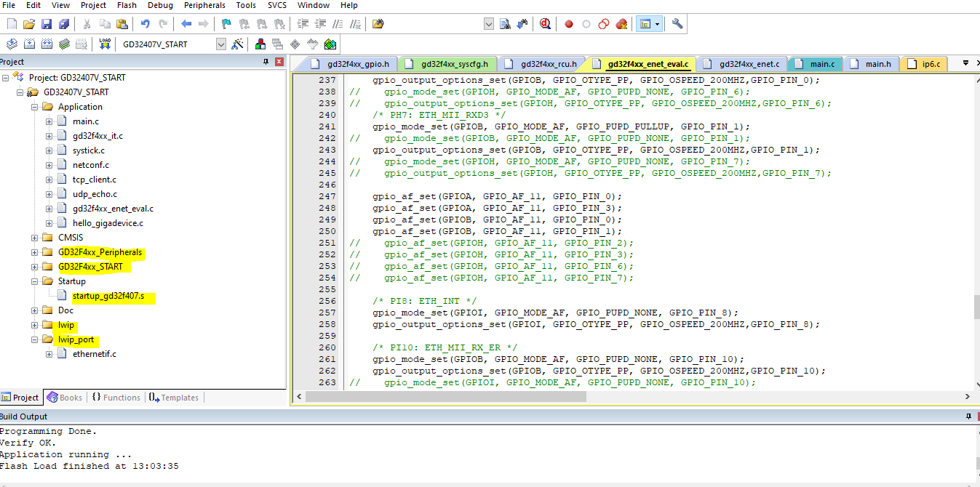Toggle the window layout button

coord(644,24)
